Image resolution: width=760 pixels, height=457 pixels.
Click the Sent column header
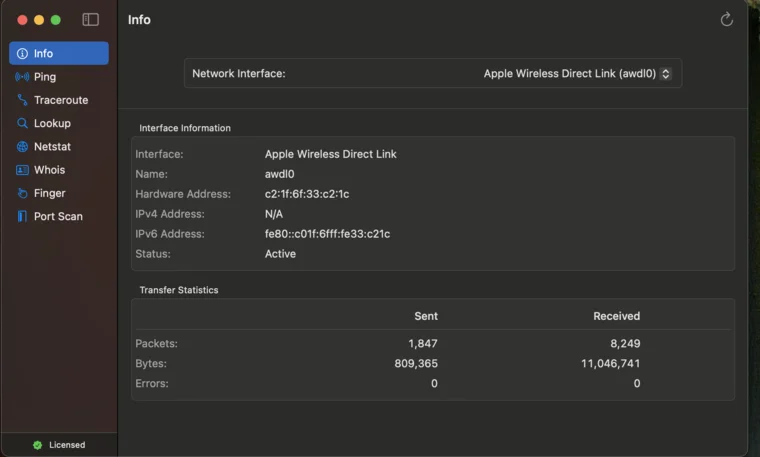[x=426, y=316]
